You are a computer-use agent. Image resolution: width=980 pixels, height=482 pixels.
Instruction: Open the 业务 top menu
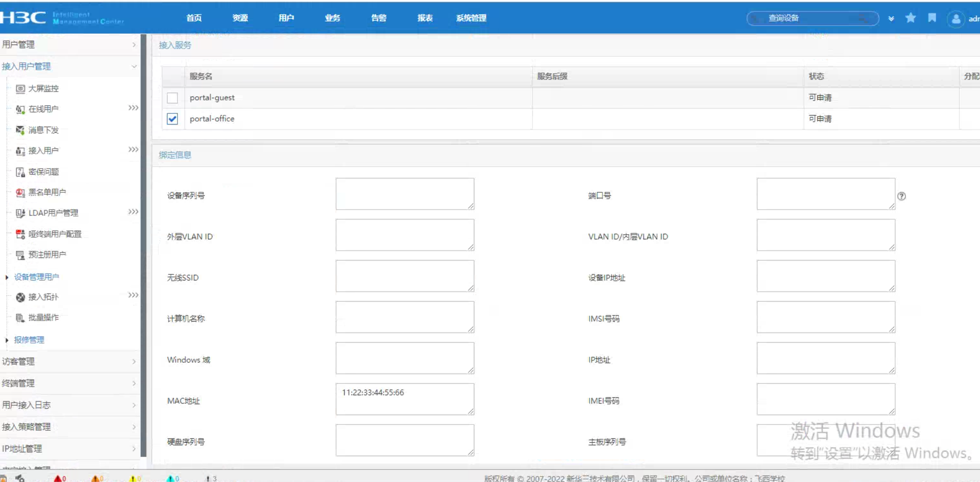click(x=332, y=18)
